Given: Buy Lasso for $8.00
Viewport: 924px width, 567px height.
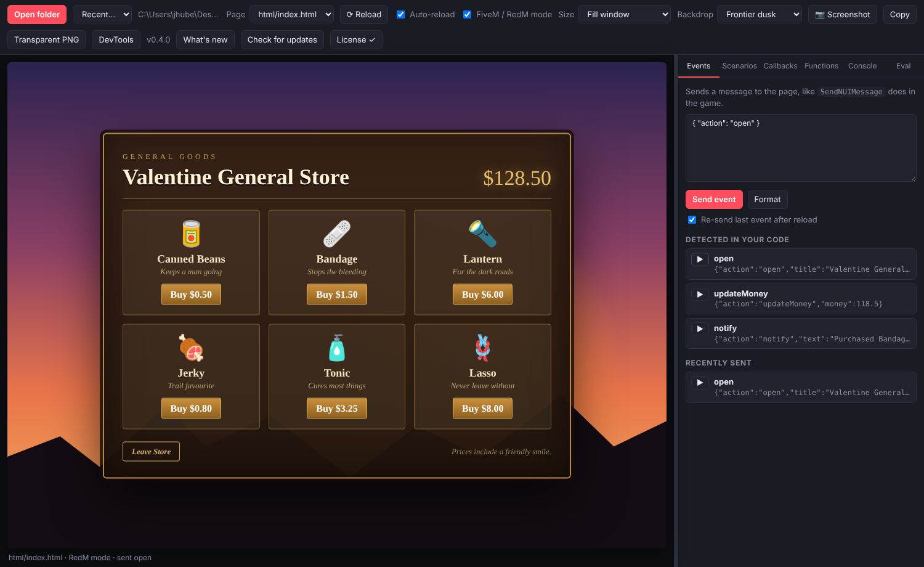Looking at the screenshot, I should [482, 409].
